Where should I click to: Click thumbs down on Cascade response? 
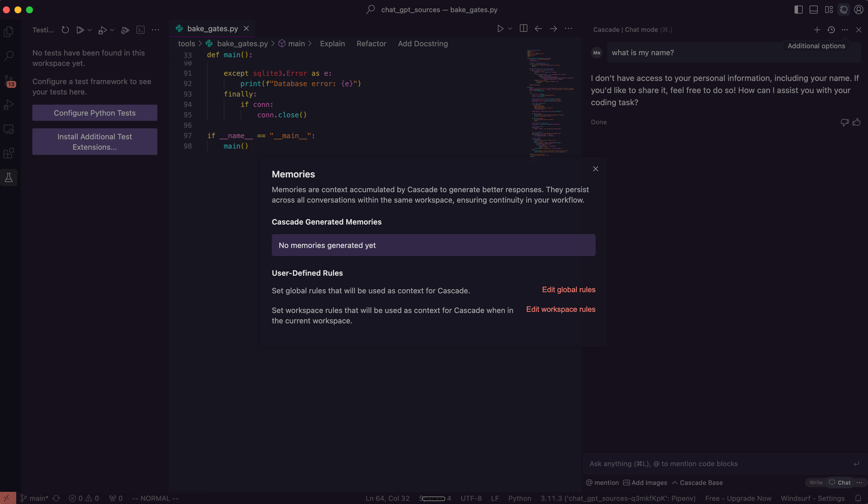pyautogui.click(x=844, y=122)
